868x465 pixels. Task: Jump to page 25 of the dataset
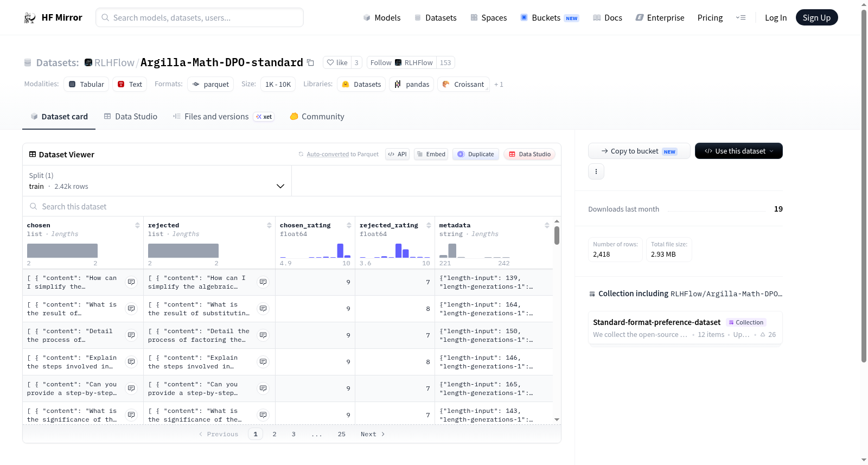tap(342, 434)
